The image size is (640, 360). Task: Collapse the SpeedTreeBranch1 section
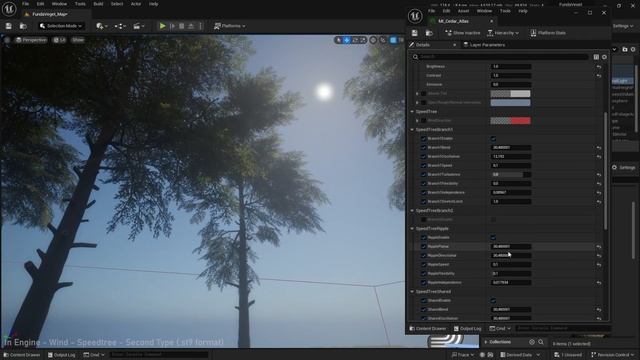[412, 130]
